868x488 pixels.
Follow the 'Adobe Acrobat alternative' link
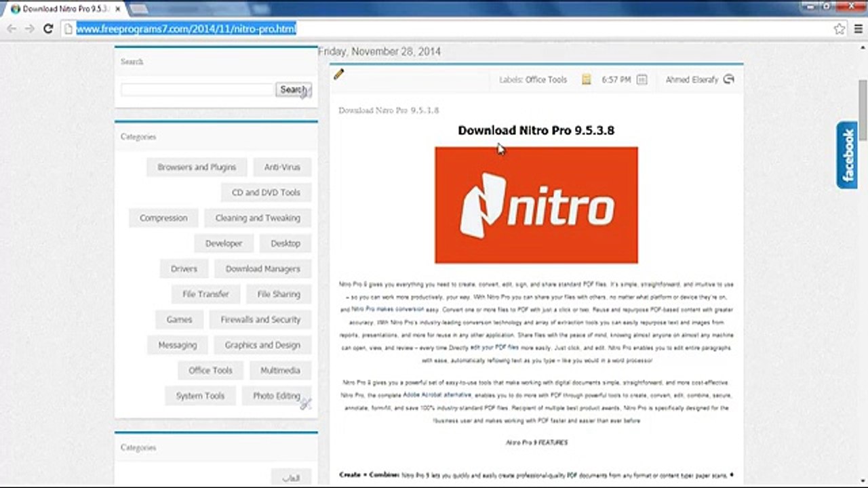pos(437,394)
